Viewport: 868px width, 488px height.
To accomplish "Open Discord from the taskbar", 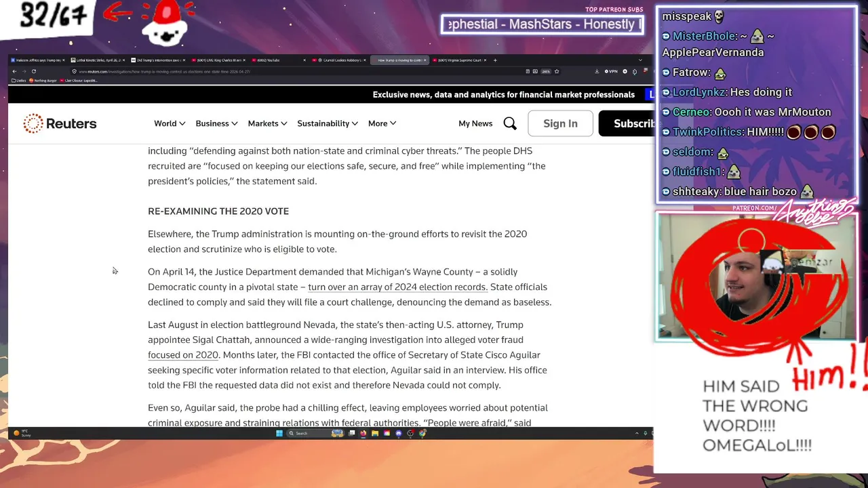I will pyautogui.click(x=399, y=433).
